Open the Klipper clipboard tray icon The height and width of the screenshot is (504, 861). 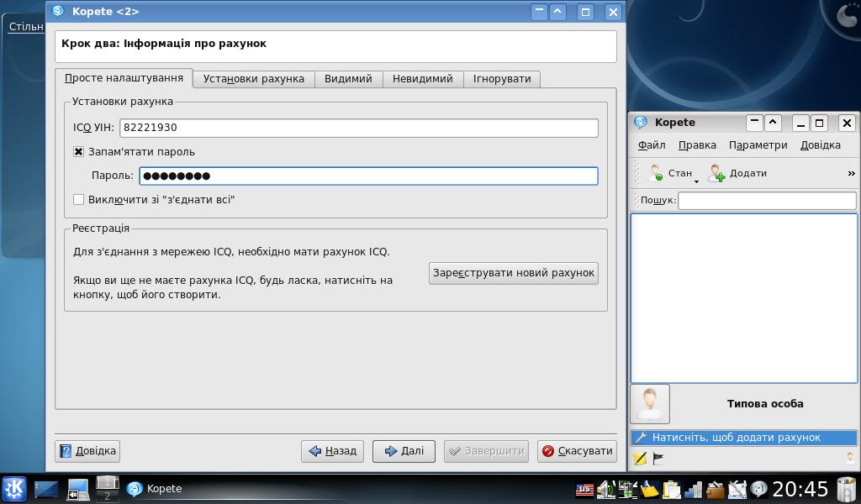point(671,489)
